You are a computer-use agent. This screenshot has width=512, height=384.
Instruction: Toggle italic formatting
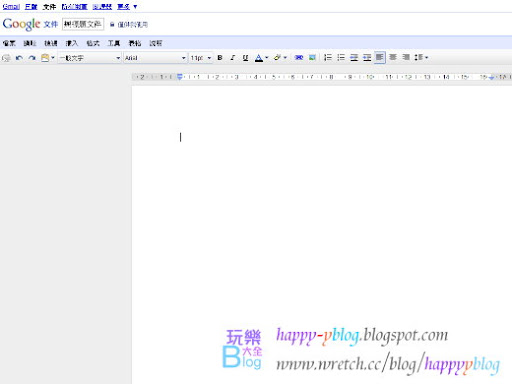click(233, 58)
